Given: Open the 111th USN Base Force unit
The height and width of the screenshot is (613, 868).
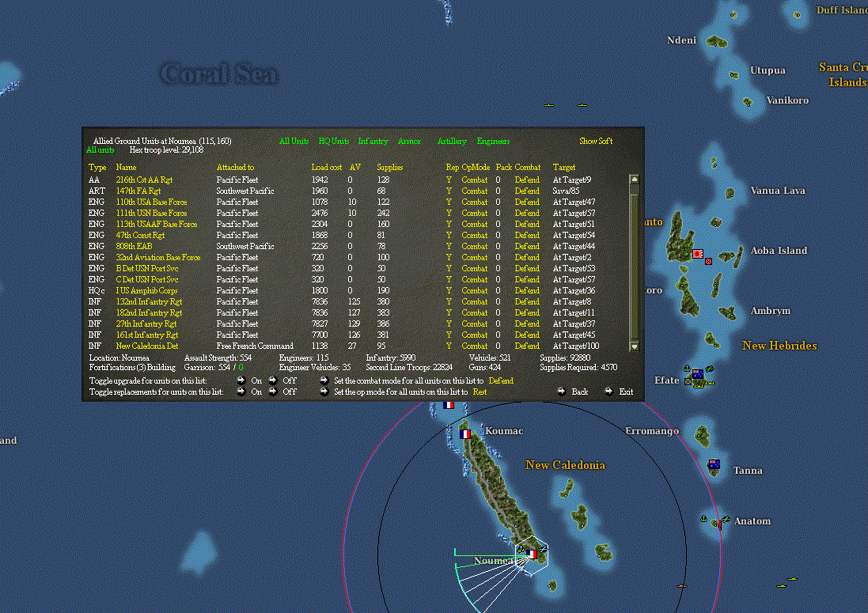Looking at the screenshot, I should coord(151,213).
